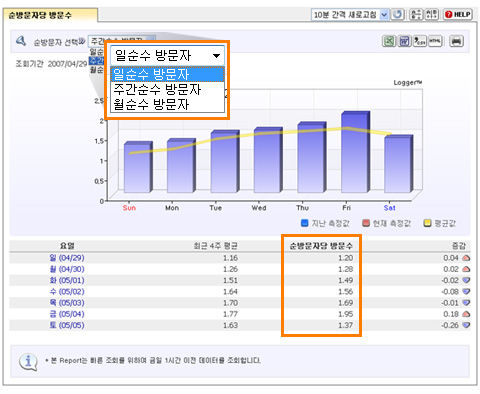The width and height of the screenshot is (480, 394).
Task: Export report as CSV icon
Action: pyautogui.click(x=420, y=41)
